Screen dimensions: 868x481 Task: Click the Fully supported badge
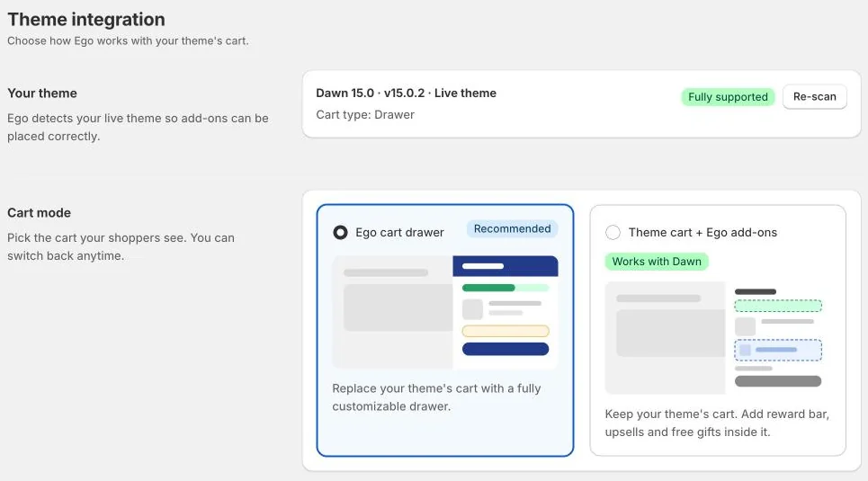click(728, 97)
